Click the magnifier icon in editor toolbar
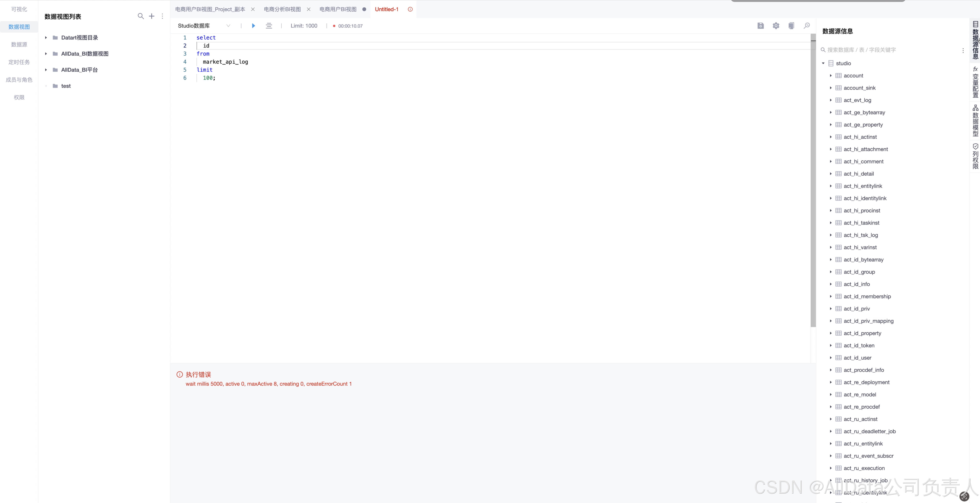Screen dimensions: 980x503 tap(807, 26)
